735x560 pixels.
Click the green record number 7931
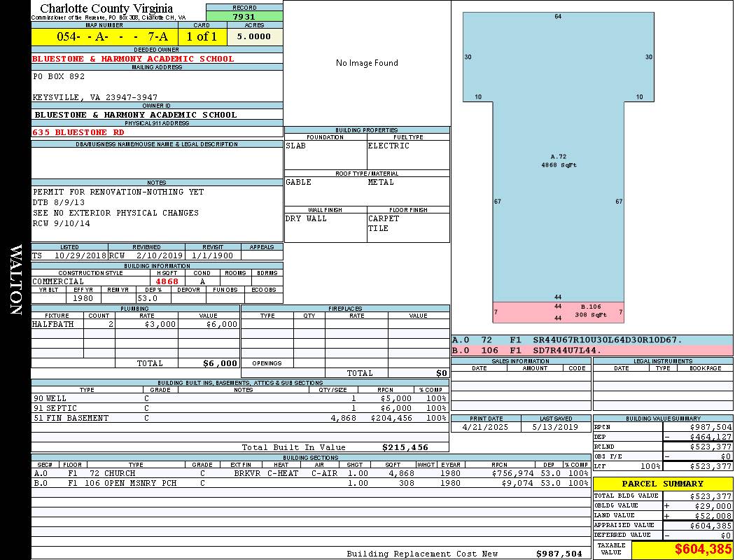[x=244, y=17]
